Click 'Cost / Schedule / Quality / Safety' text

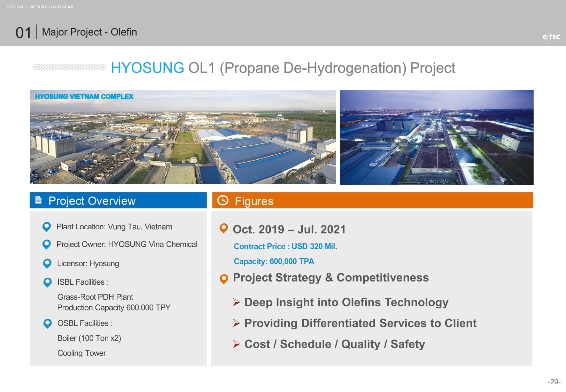[335, 344]
